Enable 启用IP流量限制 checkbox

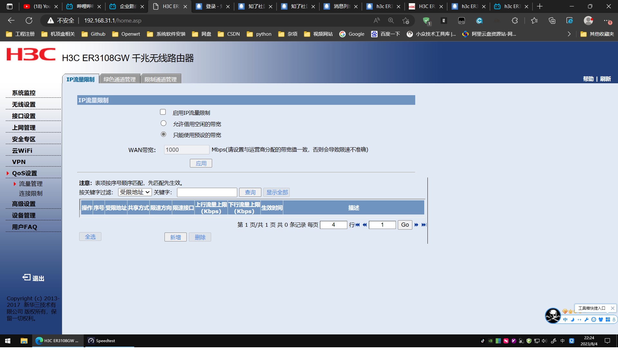(163, 112)
